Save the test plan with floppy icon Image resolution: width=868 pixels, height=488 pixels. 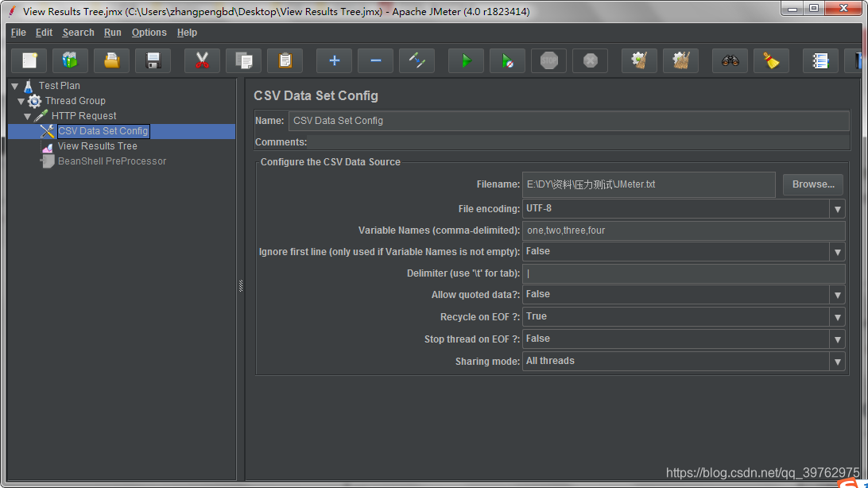click(x=153, y=60)
